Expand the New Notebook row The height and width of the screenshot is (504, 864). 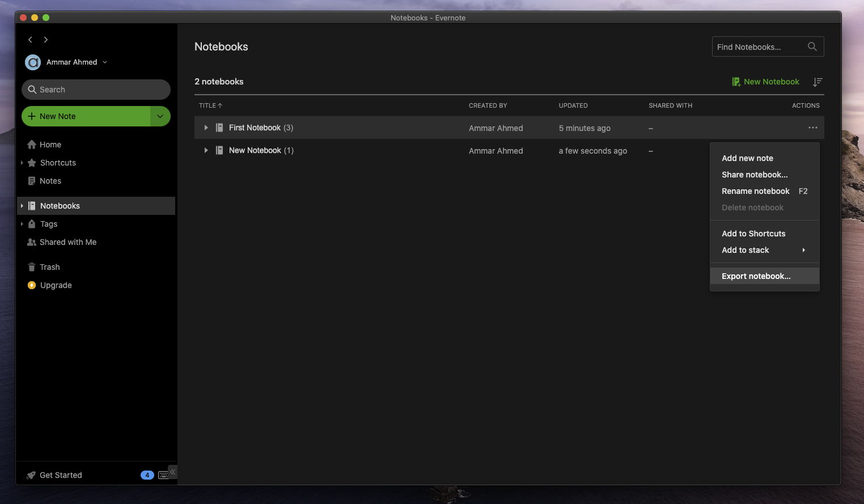(x=206, y=151)
